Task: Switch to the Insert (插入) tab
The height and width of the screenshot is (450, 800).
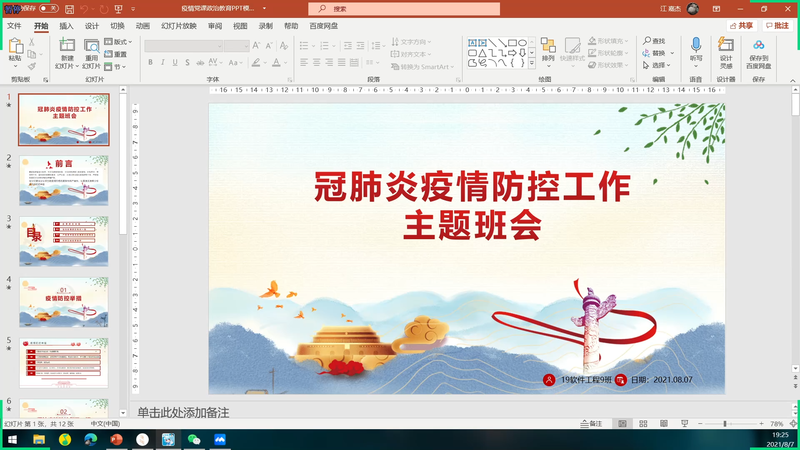Action: (66, 26)
